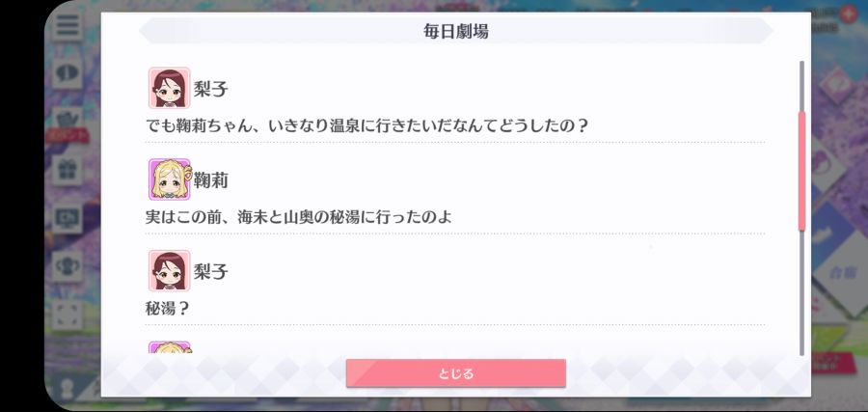Tap Mari's blonde avatar thumbnail
Screen dimensions: 868x412
(x=169, y=179)
